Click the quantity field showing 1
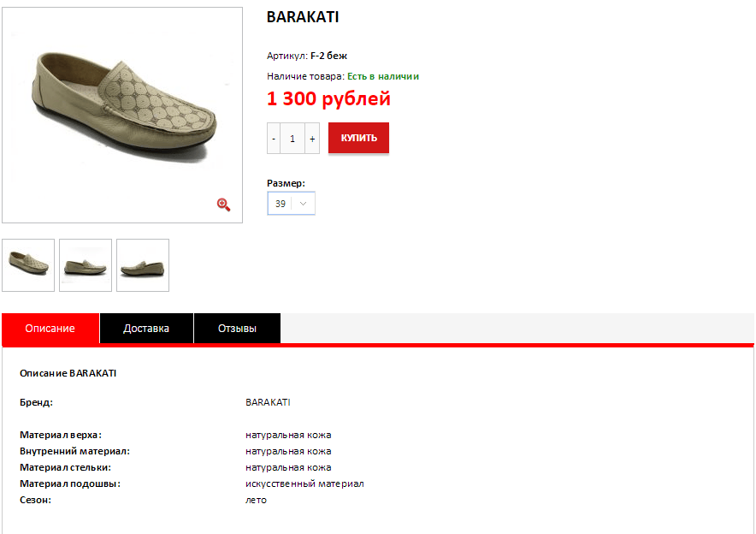 point(292,139)
